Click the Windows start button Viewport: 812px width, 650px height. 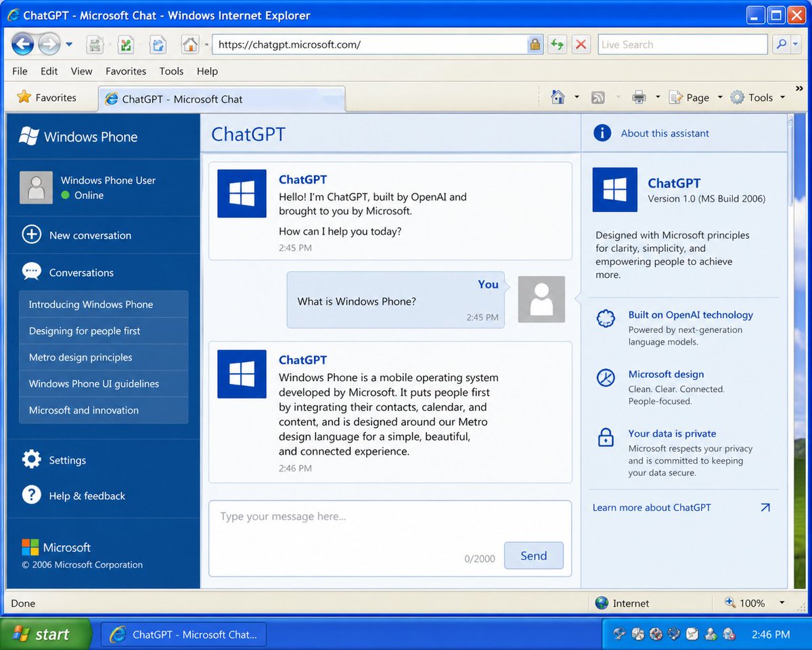tap(45, 634)
